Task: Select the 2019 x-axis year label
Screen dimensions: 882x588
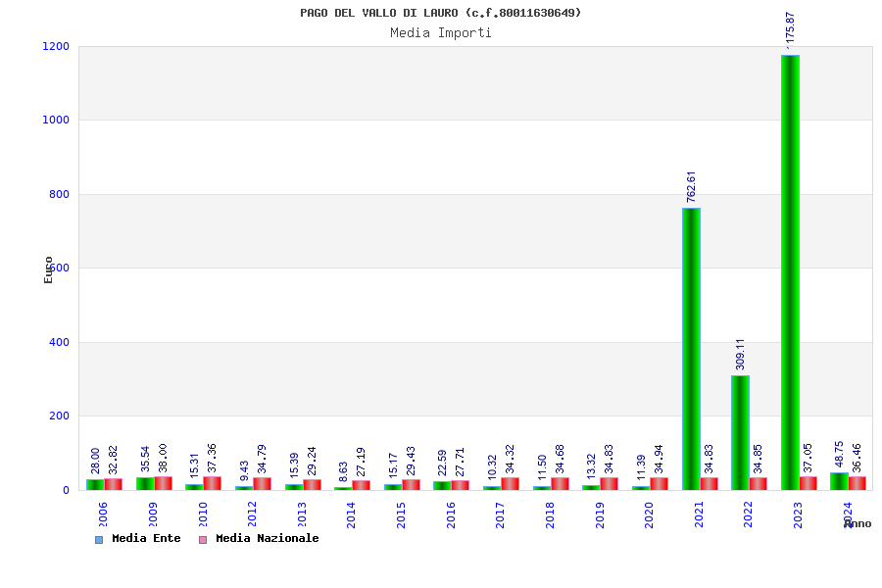Action: point(600,514)
